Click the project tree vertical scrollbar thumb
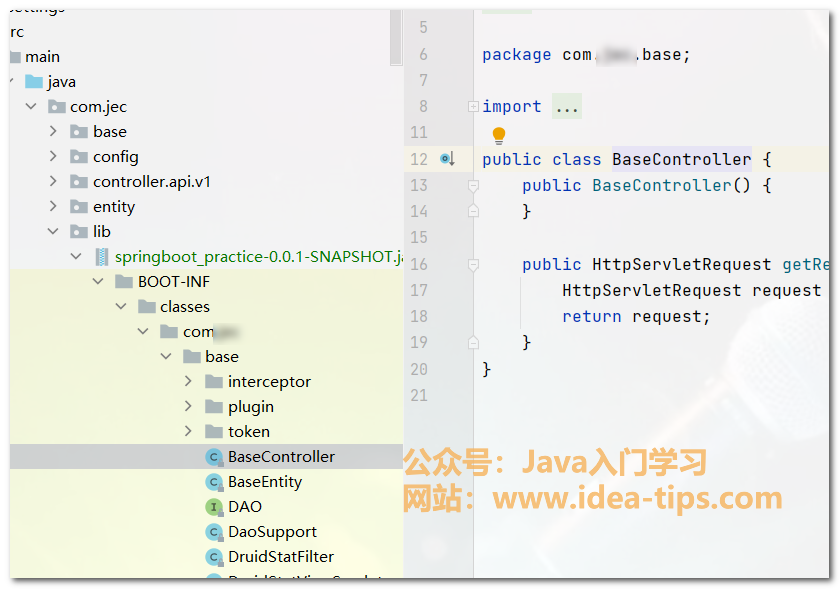840x589 pixels. pyautogui.click(x=396, y=37)
